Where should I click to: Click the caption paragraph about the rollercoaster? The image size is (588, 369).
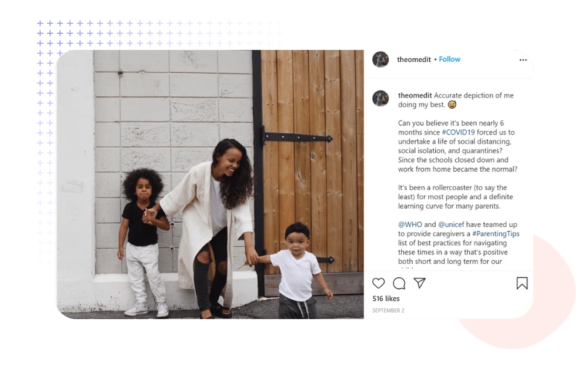(455, 197)
